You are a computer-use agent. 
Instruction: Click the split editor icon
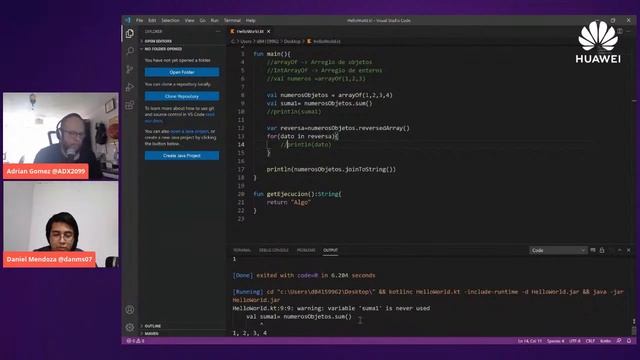pos(620,31)
